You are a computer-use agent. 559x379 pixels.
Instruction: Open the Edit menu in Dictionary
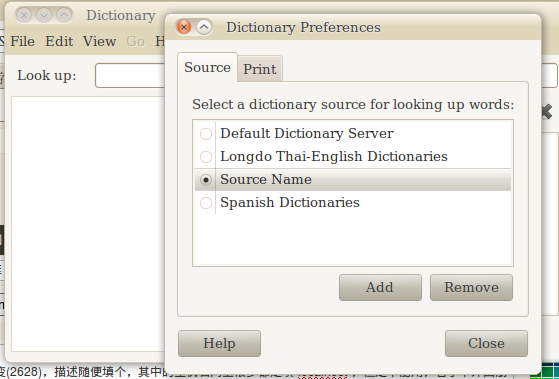point(59,41)
